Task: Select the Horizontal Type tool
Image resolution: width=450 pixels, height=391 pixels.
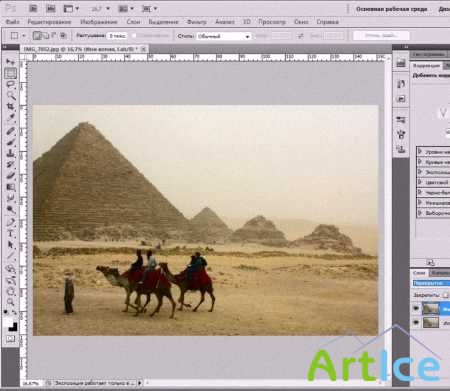Action: pyautogui.click(x=11, y=233)
